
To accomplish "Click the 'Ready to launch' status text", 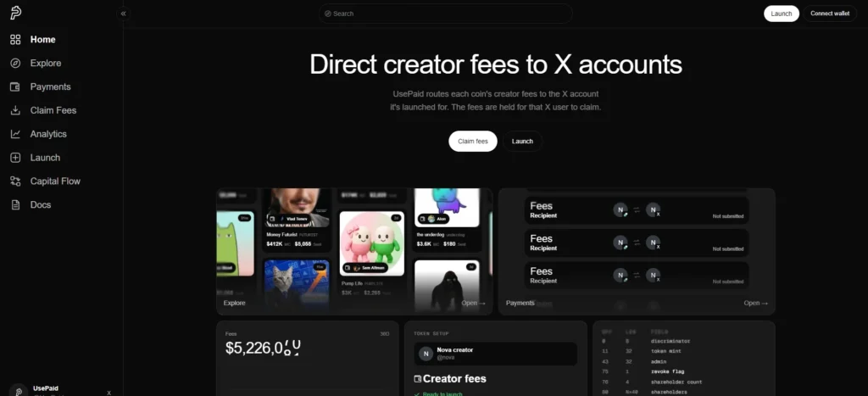I will (x=442, y=393).
